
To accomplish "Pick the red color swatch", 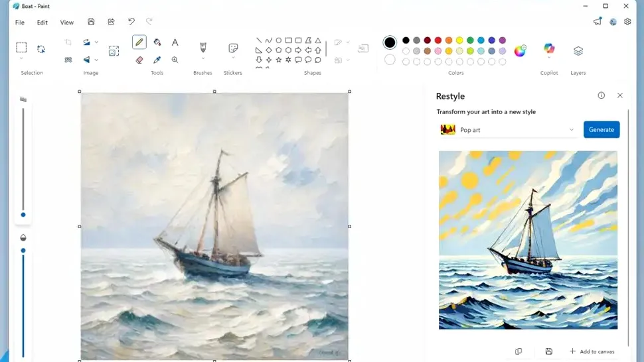I will (438, 40).
